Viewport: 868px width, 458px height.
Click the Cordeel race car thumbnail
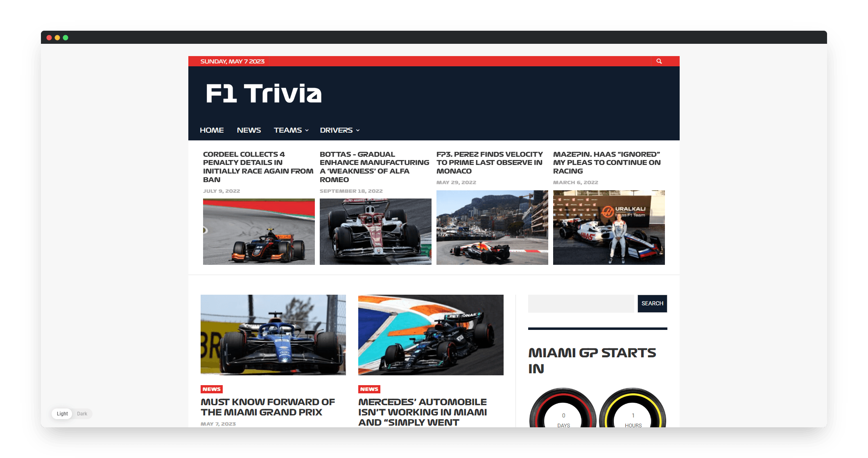[259, 232]
